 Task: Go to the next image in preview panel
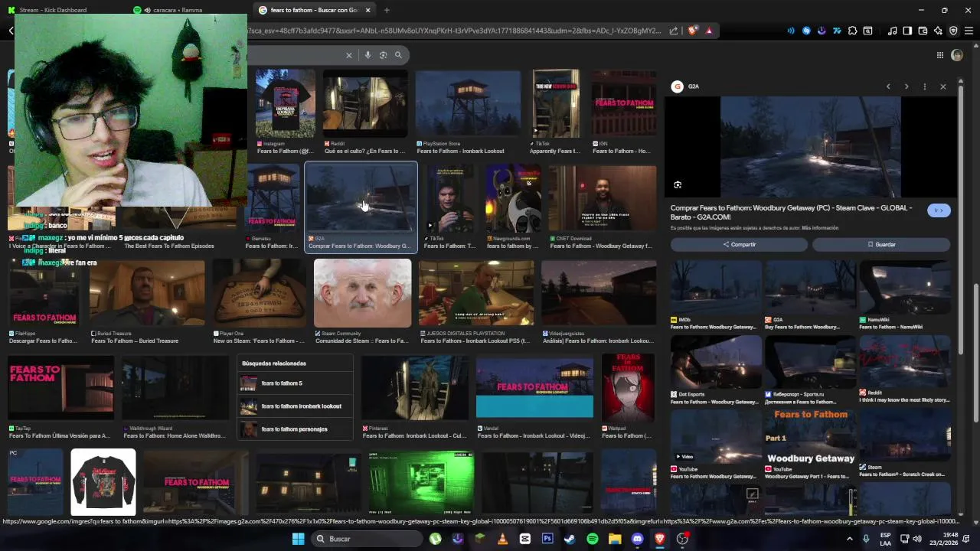pyautogui.click(x=906, y=86)
